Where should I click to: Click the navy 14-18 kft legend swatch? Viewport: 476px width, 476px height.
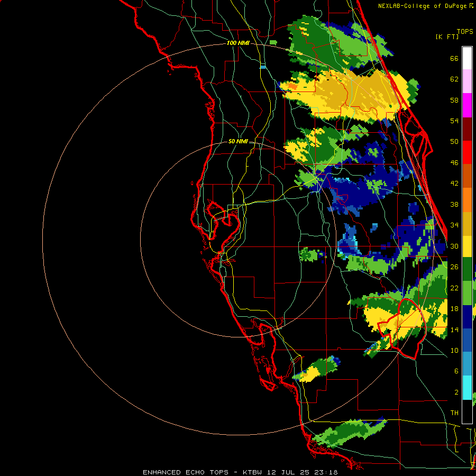click(x=467, y=317)
